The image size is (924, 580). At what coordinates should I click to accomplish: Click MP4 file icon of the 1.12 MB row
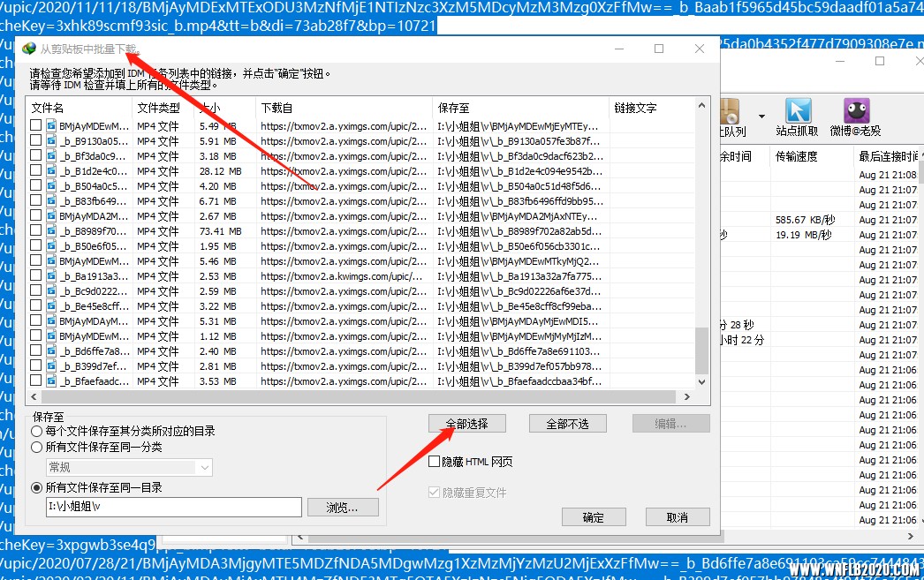click(50, 336)
